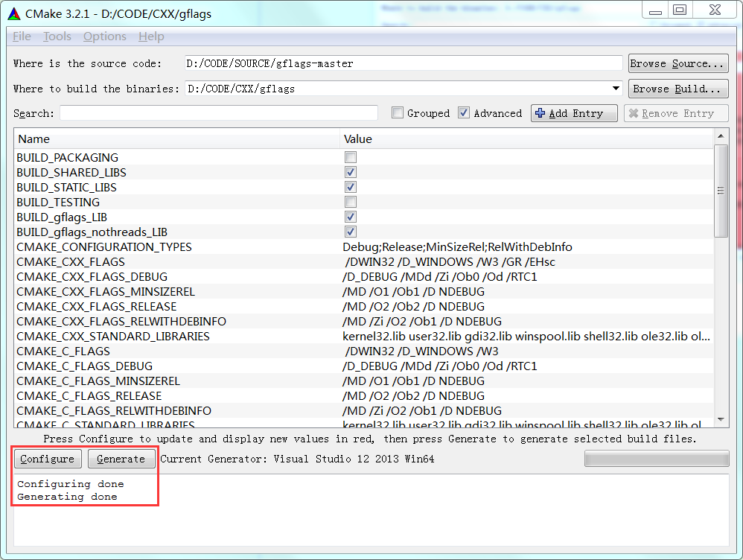
Task: Select the CMAKE_CXX_FLAGS row name
Action: point(71,261)
